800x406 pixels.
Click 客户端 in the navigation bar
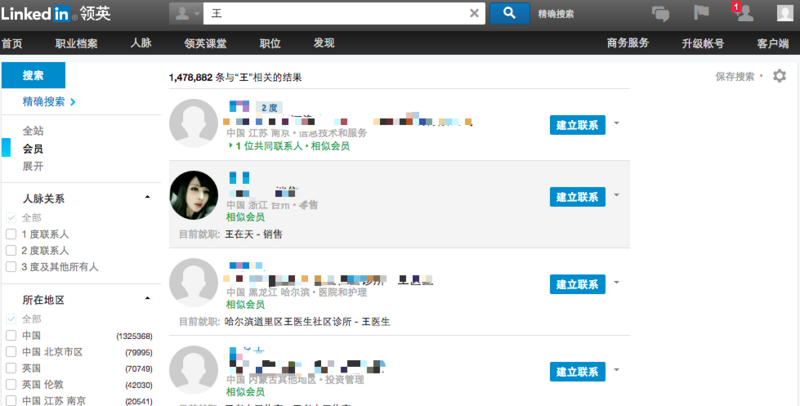(x=772, y=43)
